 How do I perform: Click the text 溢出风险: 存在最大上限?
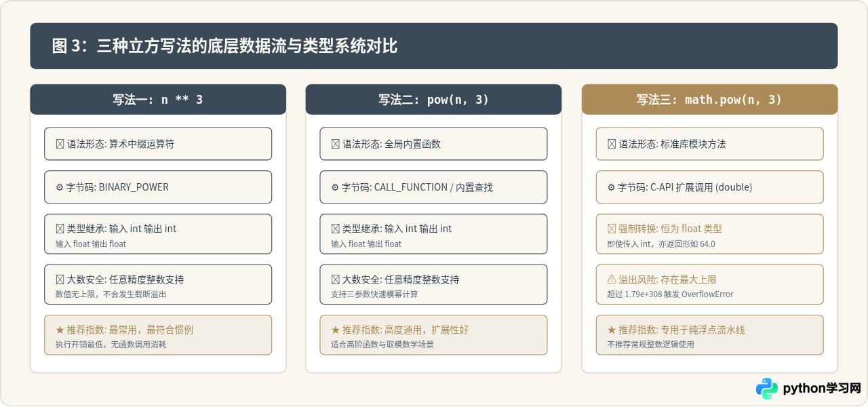(x=667, y=279)
